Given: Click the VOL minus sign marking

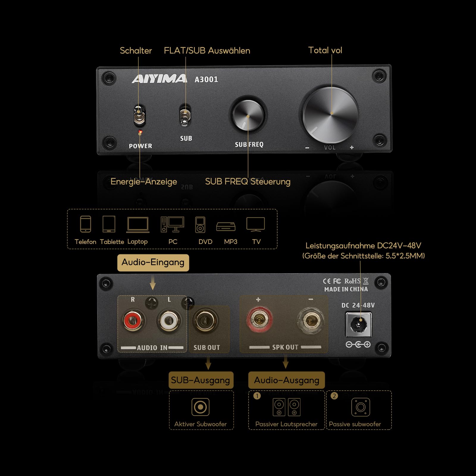Looking at the screenshot, I should [x=307, y=148].
